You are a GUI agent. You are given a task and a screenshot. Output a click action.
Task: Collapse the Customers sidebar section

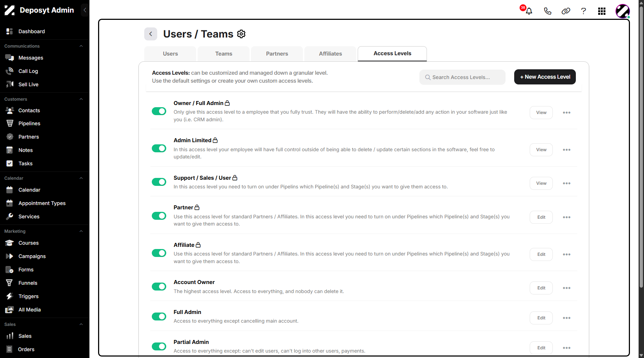pos(81,99)
